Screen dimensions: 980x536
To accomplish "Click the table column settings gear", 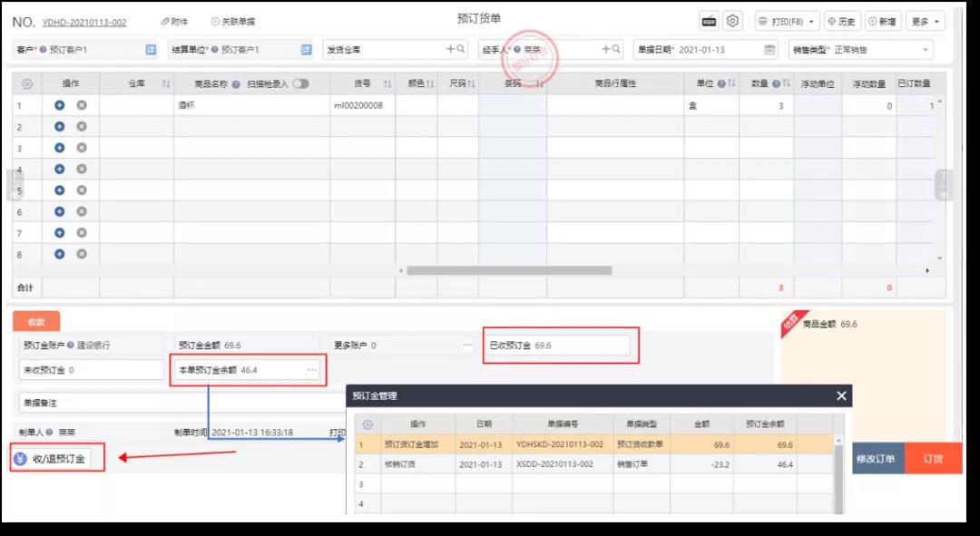I will click(x=27, y=83).
